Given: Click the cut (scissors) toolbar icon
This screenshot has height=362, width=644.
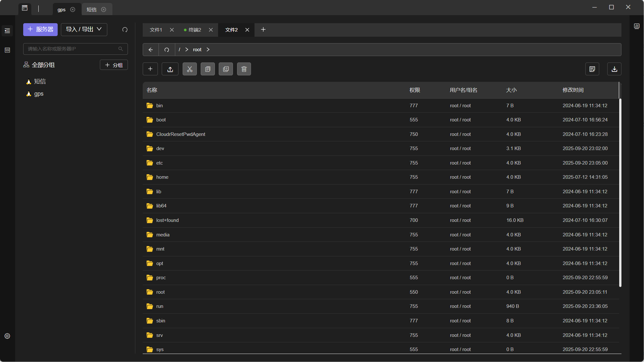Looking at the screenshot, I should pos(189,69).
